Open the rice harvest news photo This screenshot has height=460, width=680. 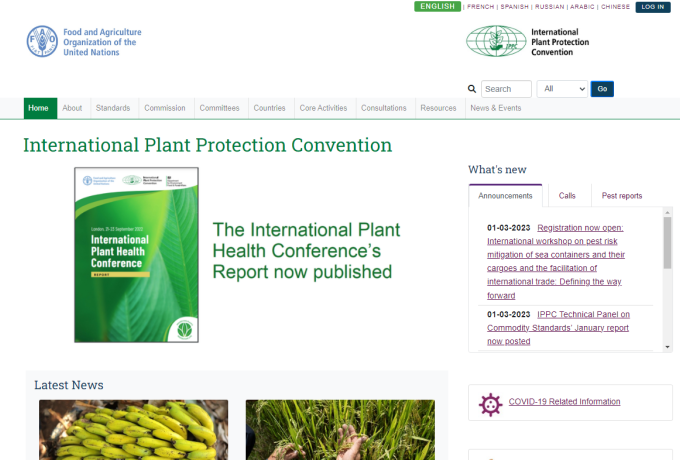click(x=340, y=430)
